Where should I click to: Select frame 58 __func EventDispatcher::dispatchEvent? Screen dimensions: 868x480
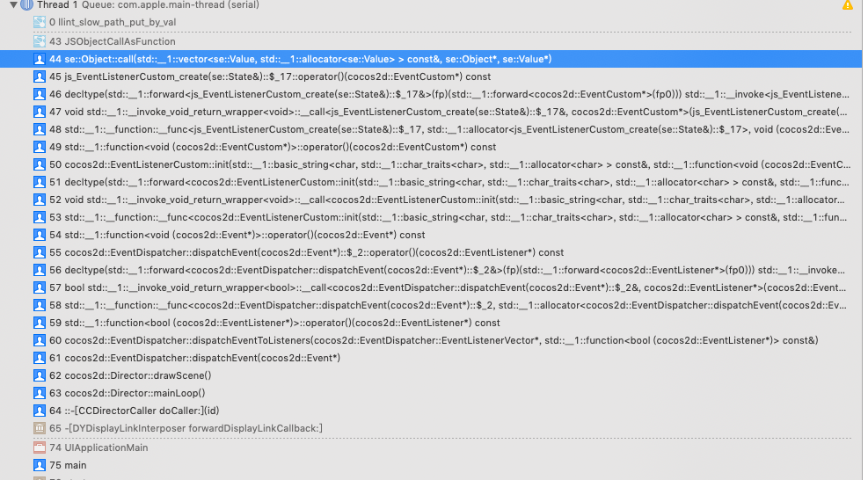coord(448,306)
